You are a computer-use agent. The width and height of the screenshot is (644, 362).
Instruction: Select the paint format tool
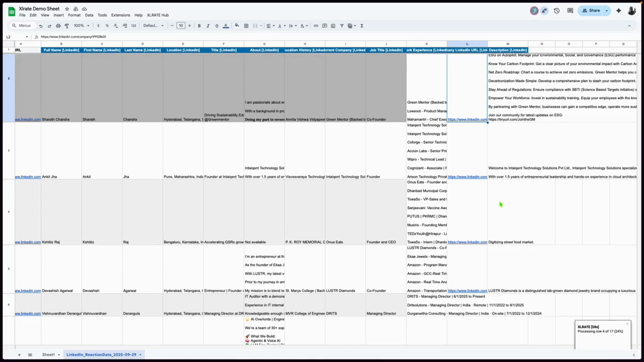click(x=67, y=26)
